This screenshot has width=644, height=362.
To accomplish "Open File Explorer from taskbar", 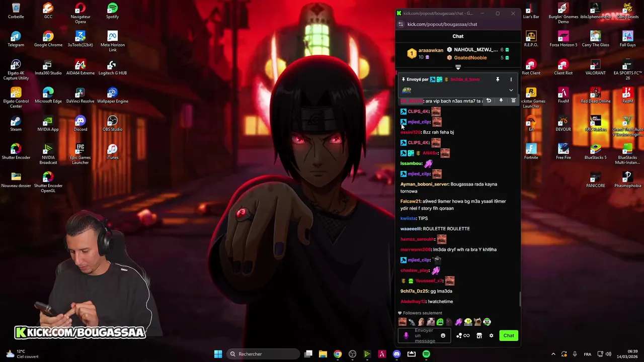I will [x=323, y=354].
